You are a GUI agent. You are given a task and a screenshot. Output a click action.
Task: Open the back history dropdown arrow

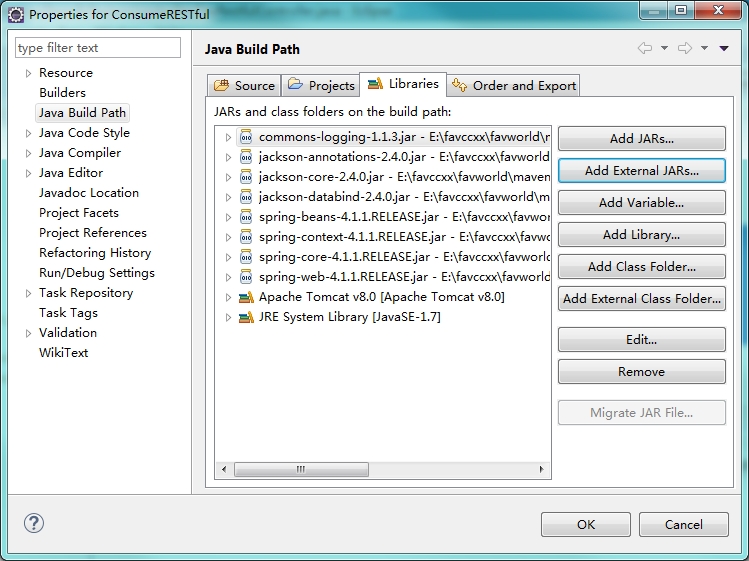pyautogui.click(x=664, y=48)
